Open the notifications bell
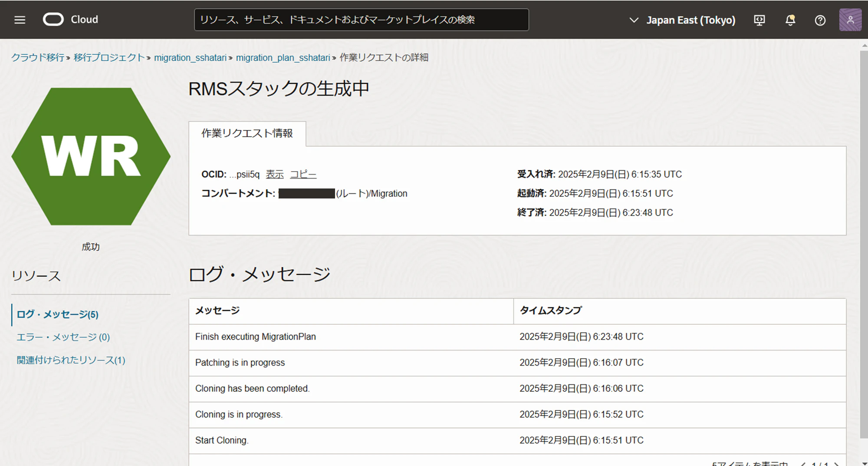The width and height of the screenshot is (868, 466). pyautogui.click(x=790, y=20)
